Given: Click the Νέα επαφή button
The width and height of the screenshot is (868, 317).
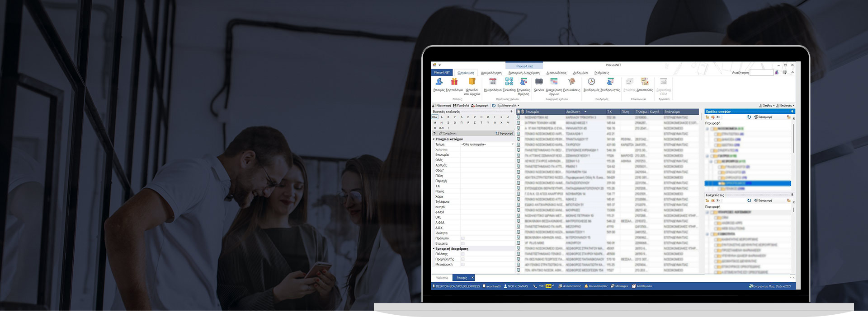Looking at the screenshot, I should pyautogui.click(x=442, y=106).
